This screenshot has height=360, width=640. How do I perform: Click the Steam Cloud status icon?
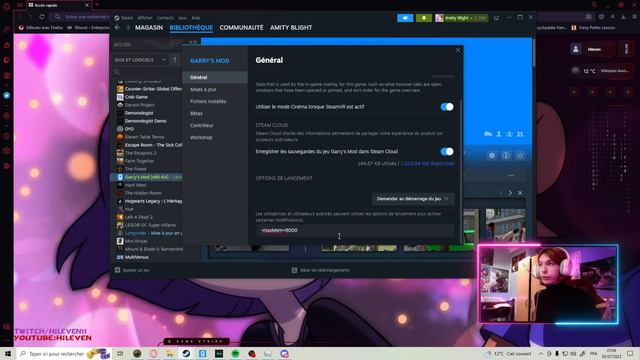(488, 134)
